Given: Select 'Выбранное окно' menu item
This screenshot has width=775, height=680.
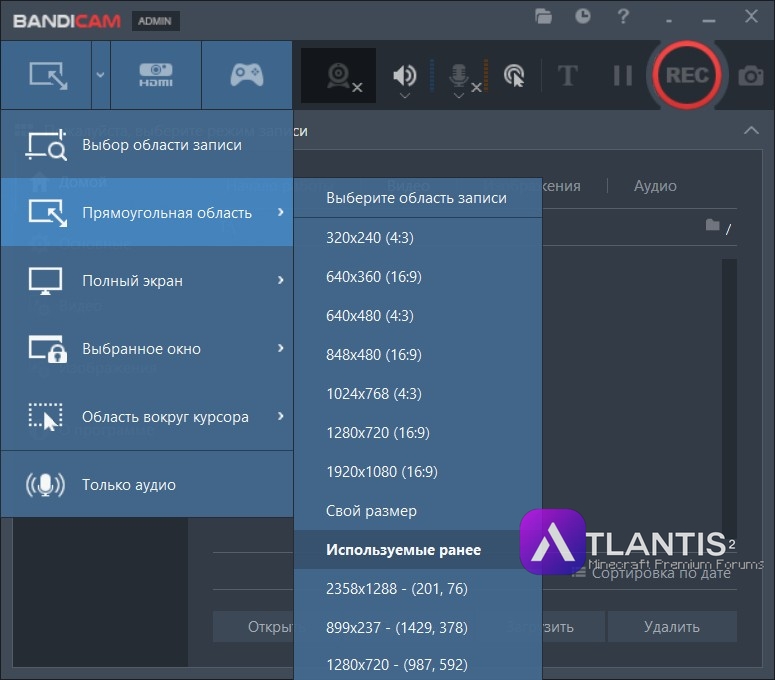Looking at the screenshot, I should 147,348.
